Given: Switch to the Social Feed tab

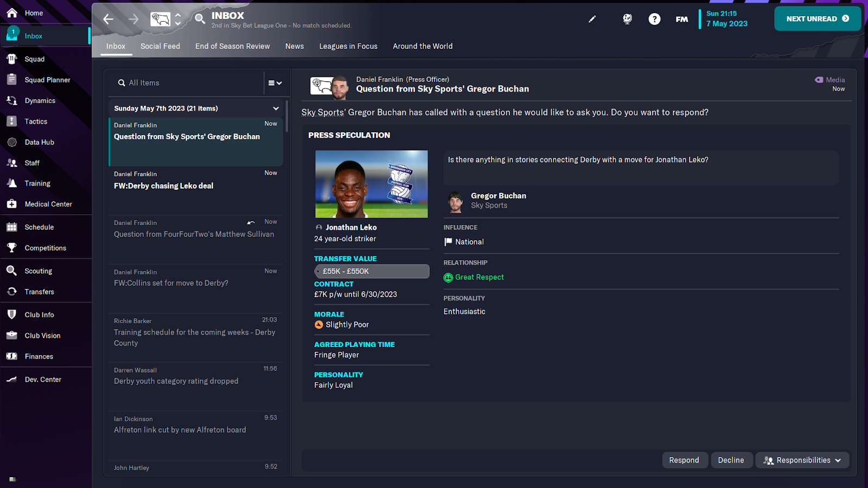Looking at the screenshot, I should point(160,46).
